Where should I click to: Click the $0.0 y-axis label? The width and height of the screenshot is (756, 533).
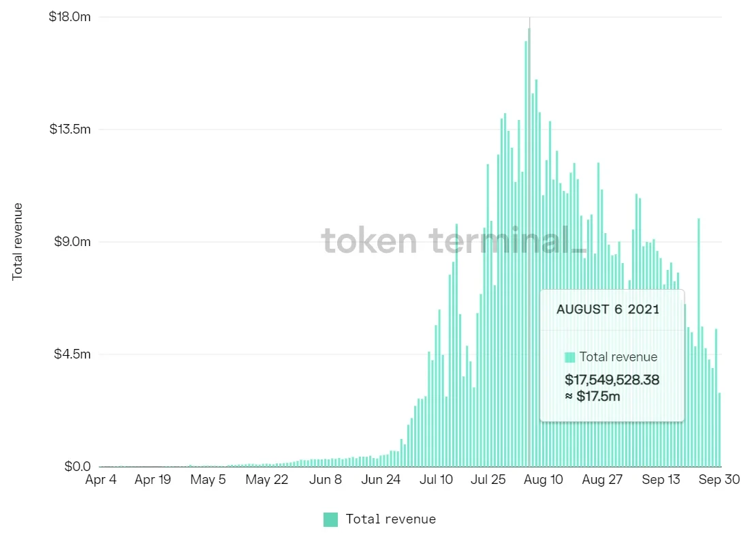click(x=77, y=467)
